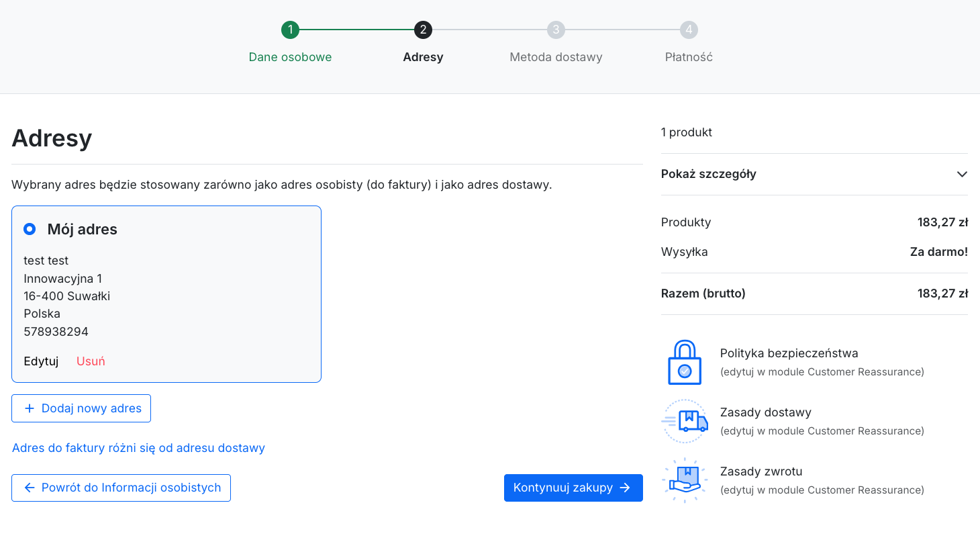Open the Metoda dostawy step
980x546 pixels.
(556, 57)
